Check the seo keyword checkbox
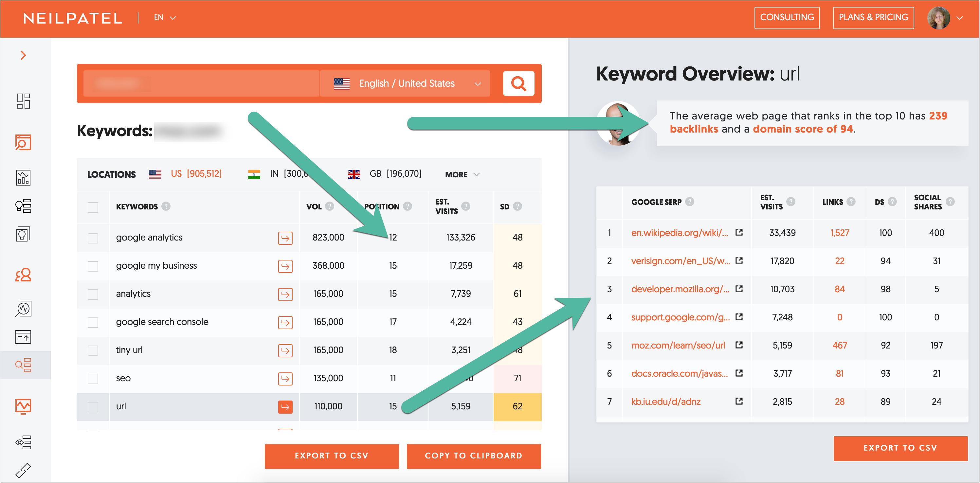This screenshot has width=980, height=483. pyautogui.click(x=93, y=379)
